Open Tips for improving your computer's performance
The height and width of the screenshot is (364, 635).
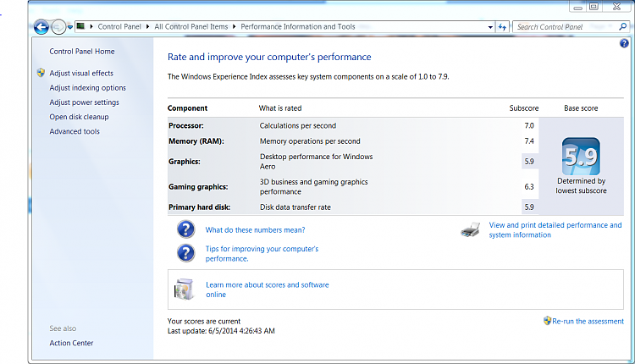pyautogui.click(x=262, y=254)
